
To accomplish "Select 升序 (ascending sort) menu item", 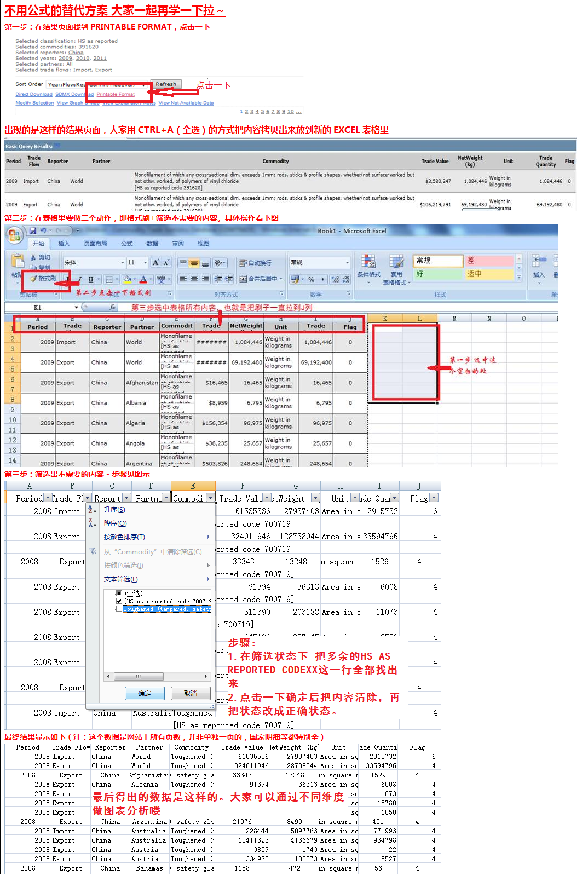I will (114, 510).
